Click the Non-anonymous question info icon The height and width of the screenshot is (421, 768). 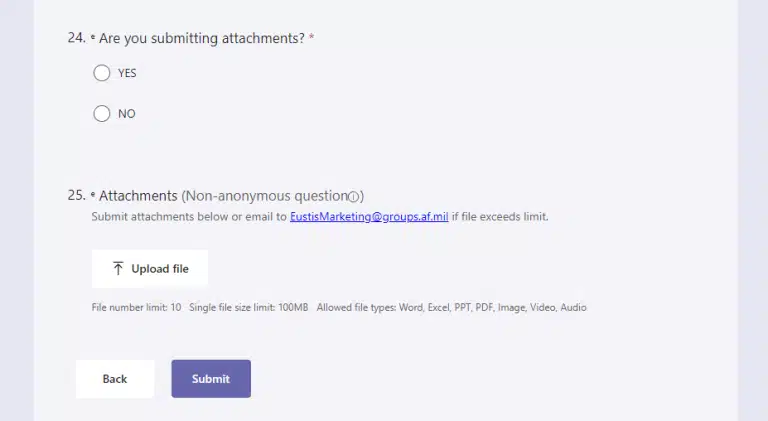353,197
